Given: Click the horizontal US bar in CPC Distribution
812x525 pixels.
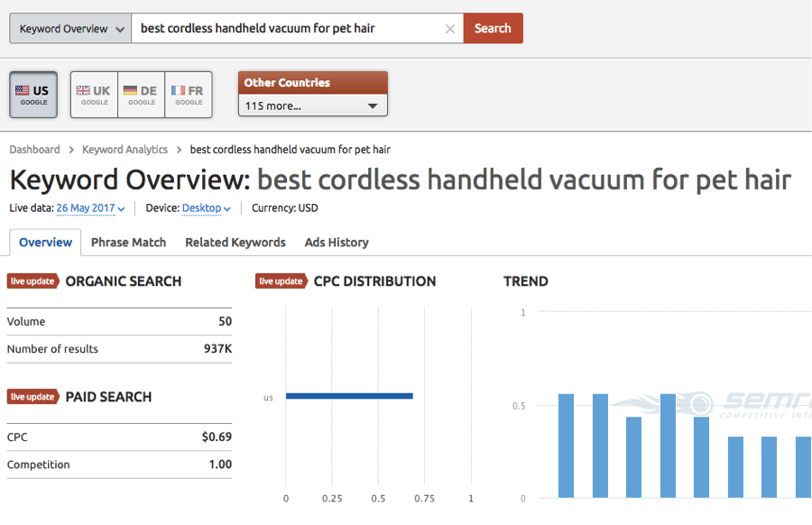Looking at the screenshot, I should click(x=349, y=395).
